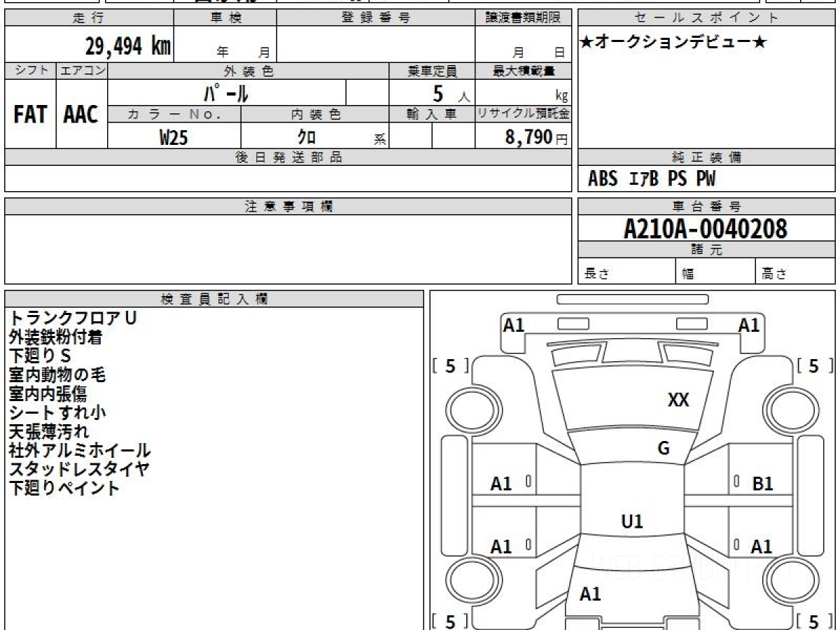The height and width of the screenshot is (630, 840).
Task: Select the note 室内内張傷
Action: click(x=48, y=394)
